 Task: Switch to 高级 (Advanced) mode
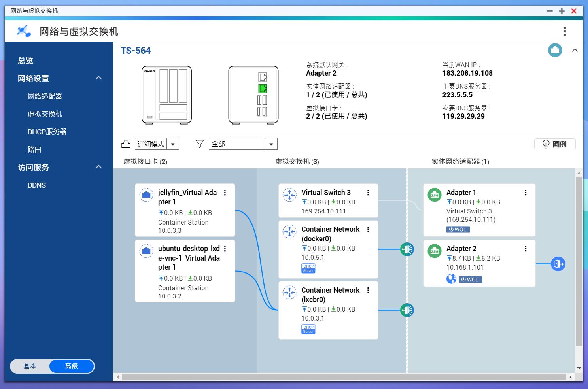[x=72, y=366]
